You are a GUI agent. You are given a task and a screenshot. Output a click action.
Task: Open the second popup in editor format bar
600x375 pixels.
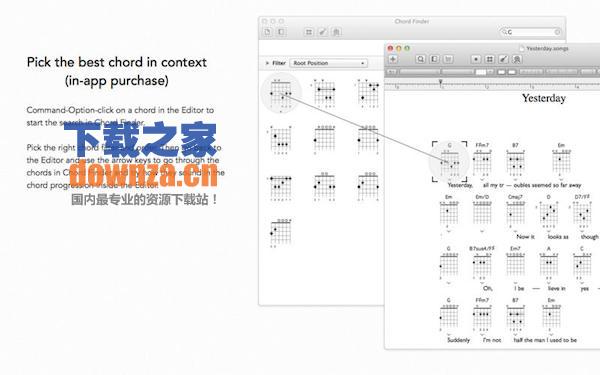pos(458,72)
